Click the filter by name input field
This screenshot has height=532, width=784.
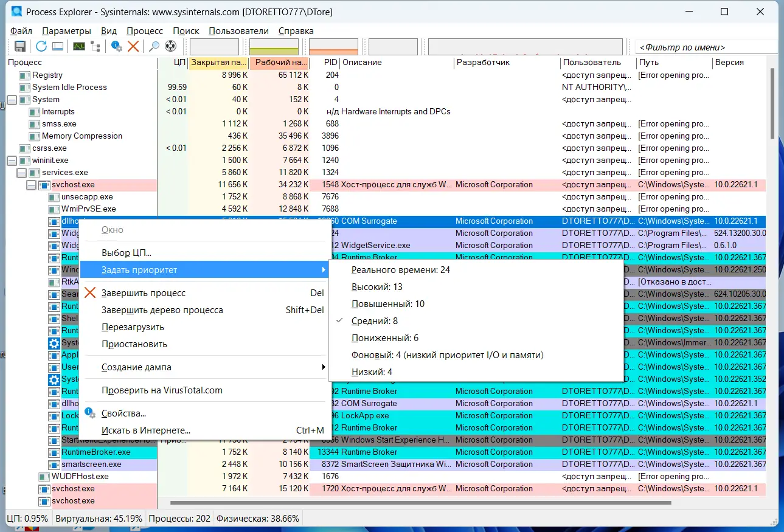pos(706,47)
